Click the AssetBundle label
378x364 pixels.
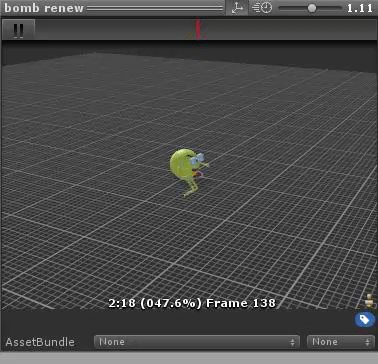click(40, 342)
